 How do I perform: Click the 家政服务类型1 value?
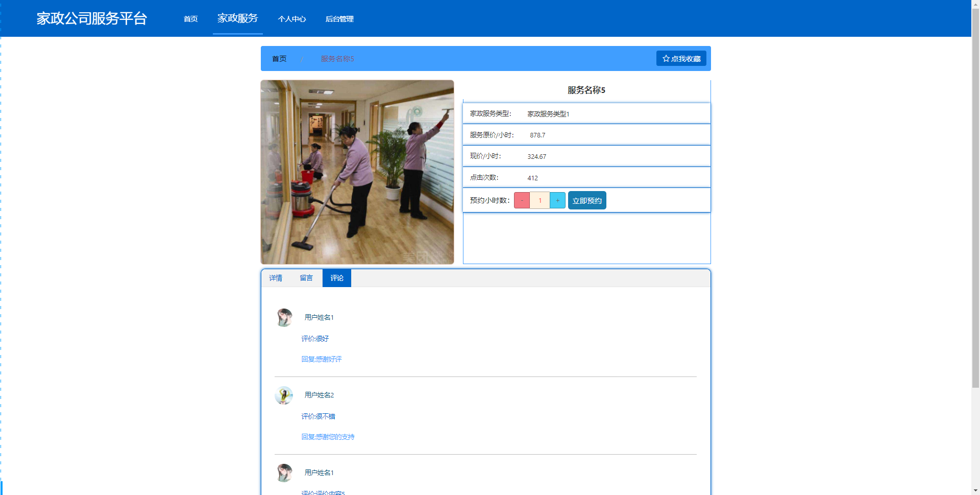[x=548, y=114]
